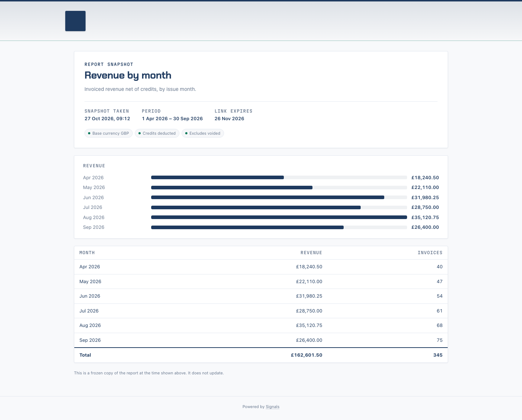Click £28,750.00 revenue cell in the table
Screen dimensions: 522x420
pos(309,311)
